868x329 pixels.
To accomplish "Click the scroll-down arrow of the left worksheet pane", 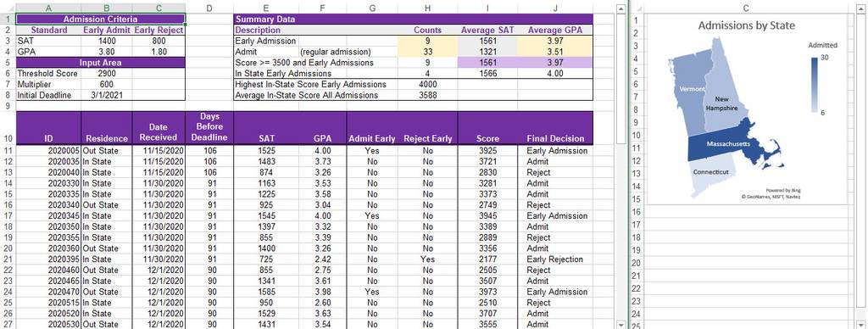I will coord(621,325).
